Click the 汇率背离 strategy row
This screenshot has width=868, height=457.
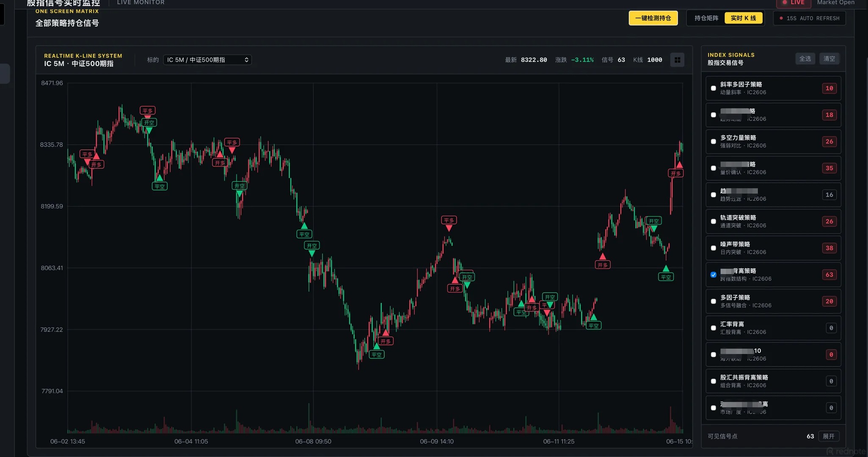click(x=773, y=328)
